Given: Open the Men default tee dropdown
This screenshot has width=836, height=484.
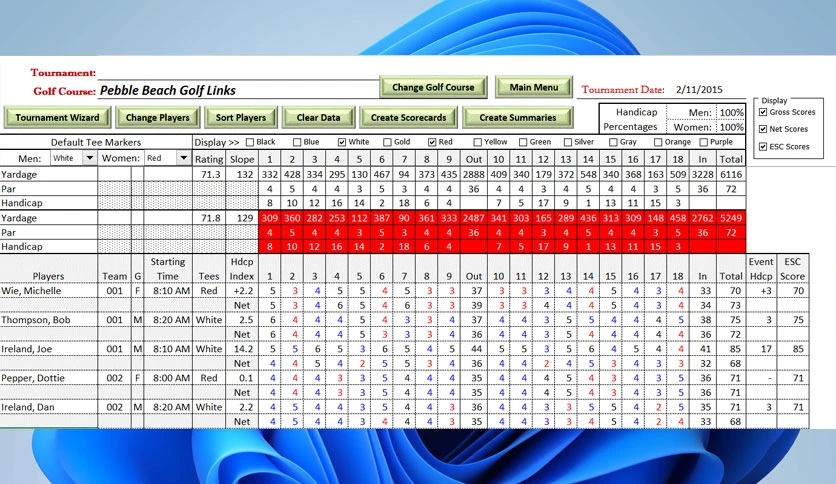Looking at the screenshot, I should click(90, 158).
